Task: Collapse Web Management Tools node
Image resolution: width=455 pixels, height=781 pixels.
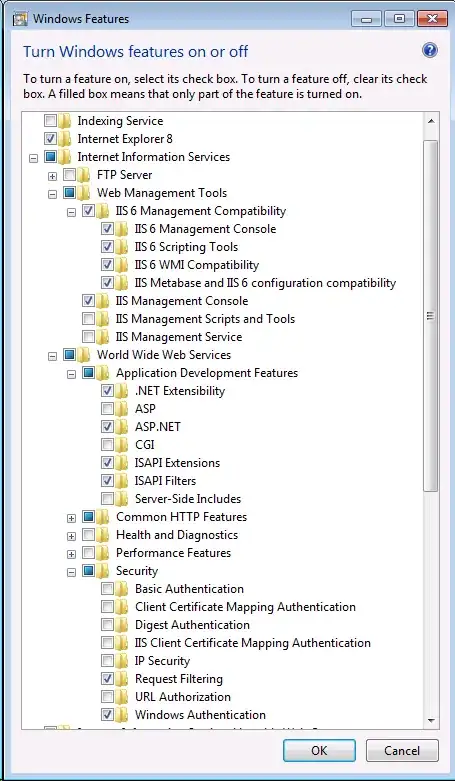Action: [x=52, y=194]
